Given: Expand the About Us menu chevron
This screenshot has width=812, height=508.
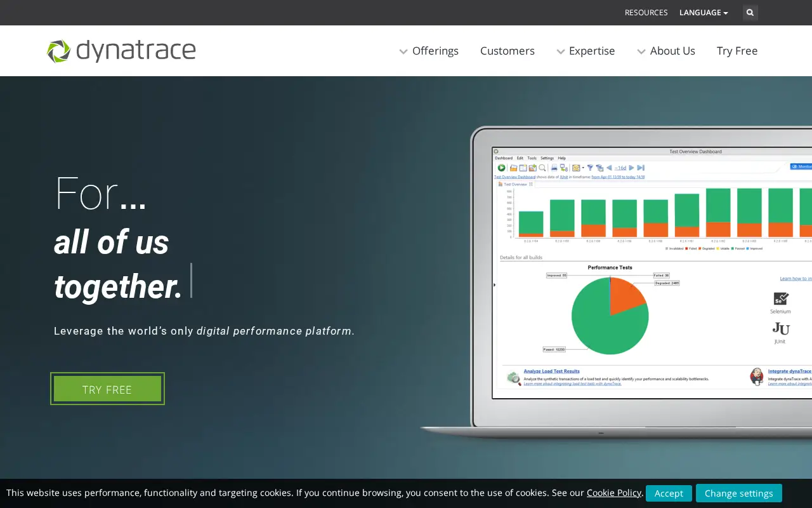Looking at the screenshot, I should point(641,51).
